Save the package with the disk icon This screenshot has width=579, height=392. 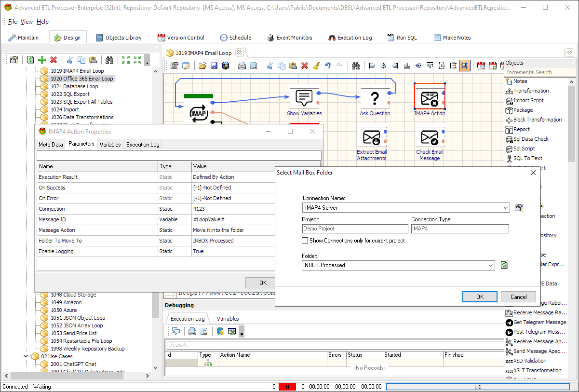[x=215, y=65]
